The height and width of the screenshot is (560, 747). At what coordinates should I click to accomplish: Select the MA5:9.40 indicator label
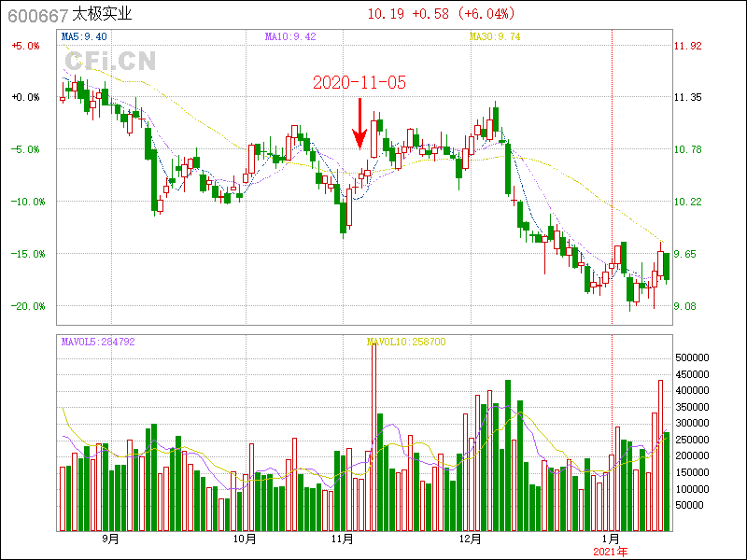(84, 36)
